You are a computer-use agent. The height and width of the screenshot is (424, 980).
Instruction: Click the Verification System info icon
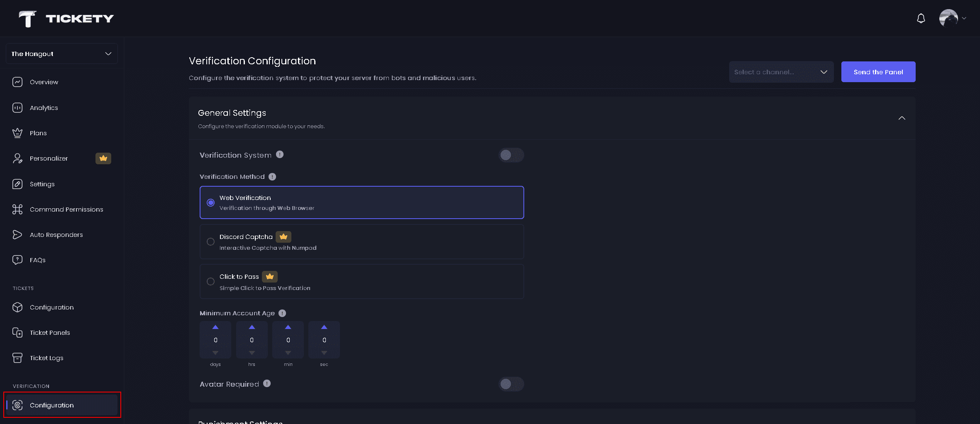[280, 154]
